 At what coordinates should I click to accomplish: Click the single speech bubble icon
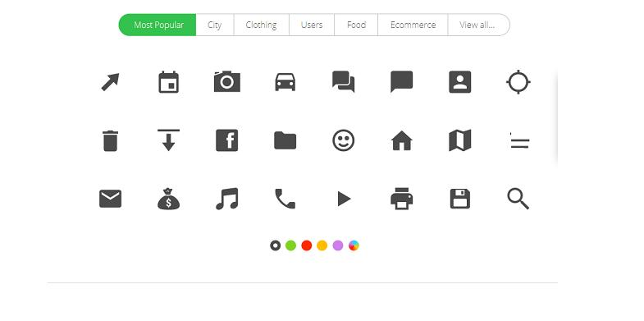pos(402,81)
